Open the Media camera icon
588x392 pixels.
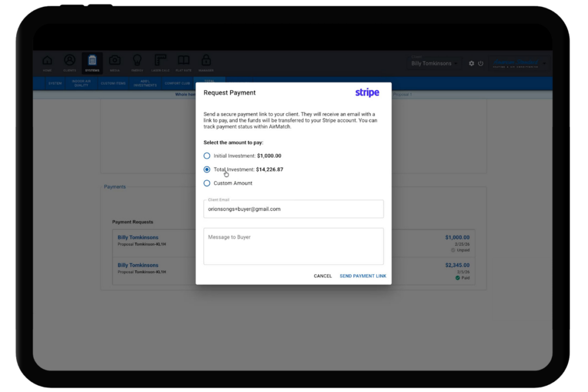point(115,62)
